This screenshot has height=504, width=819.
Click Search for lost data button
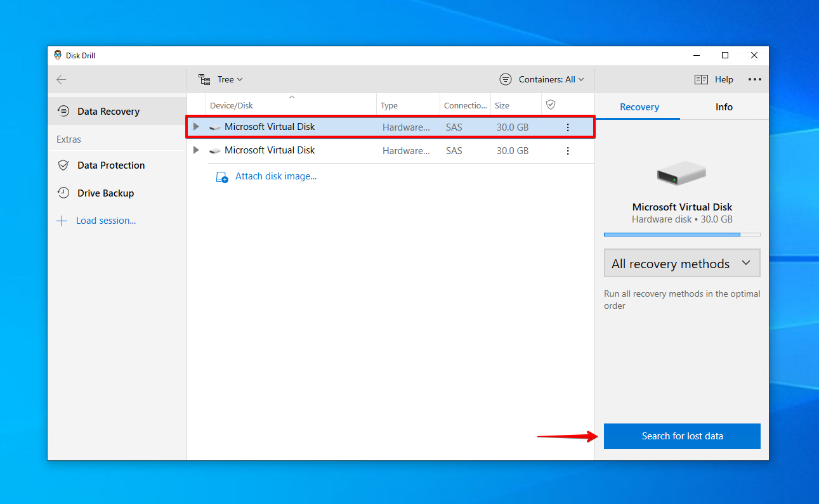pos(682,436)
